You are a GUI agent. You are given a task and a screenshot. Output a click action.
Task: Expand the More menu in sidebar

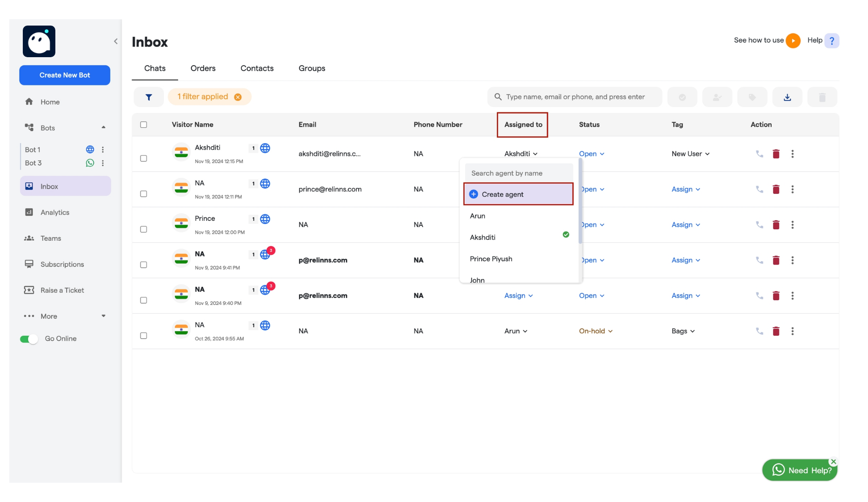[103, 316]
